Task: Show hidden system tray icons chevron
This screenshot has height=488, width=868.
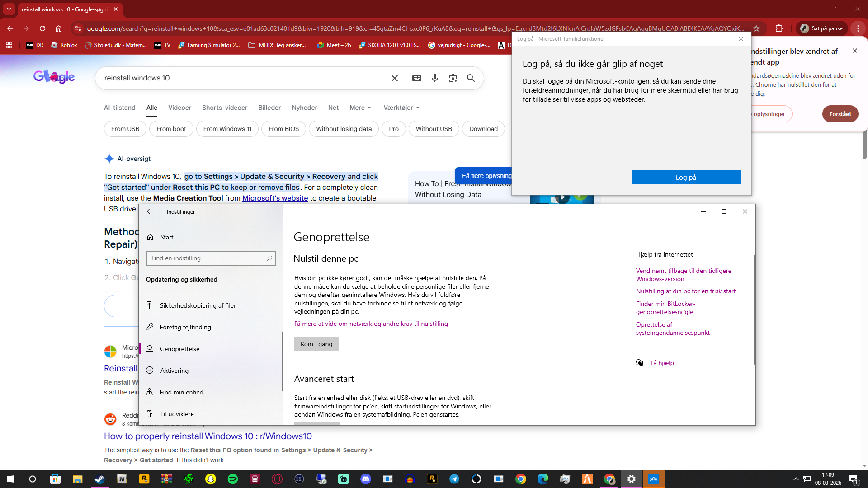Action: 796,479
